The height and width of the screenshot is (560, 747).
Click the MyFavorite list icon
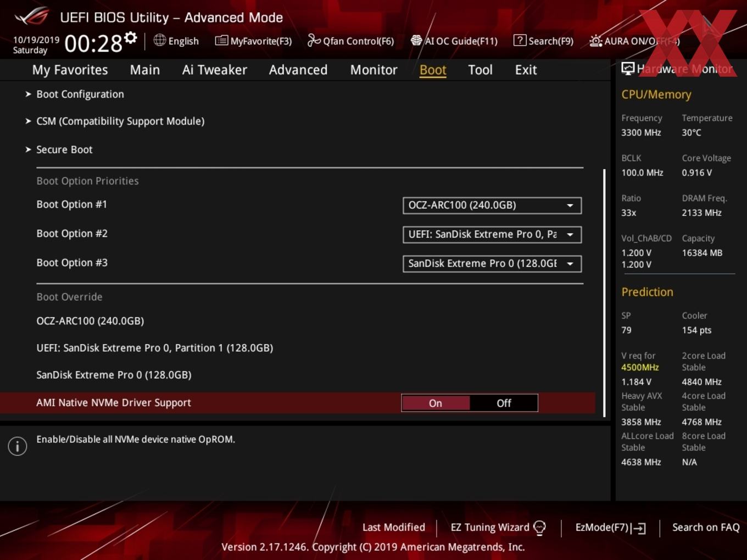[x=221, y=41]
